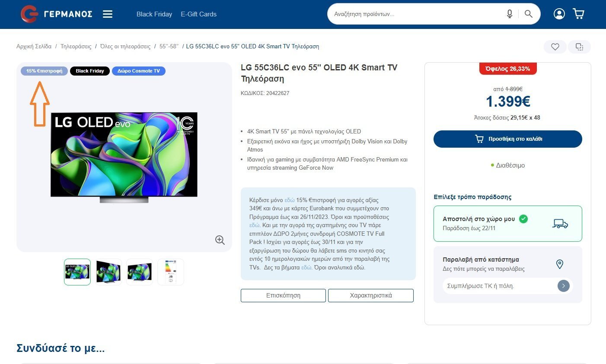
Task: Open Τηλεοράσεις breadcrumb link
Action: pos(76,46)
